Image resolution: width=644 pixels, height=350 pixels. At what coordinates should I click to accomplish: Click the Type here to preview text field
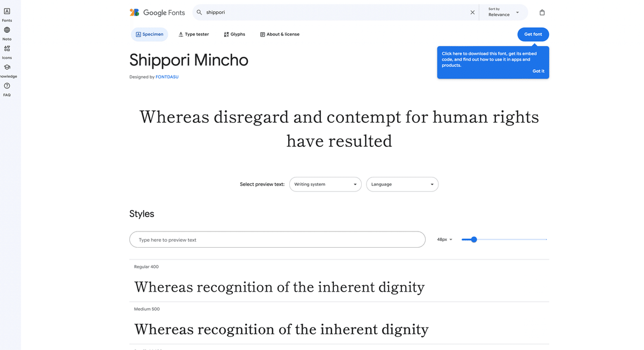(277, 240)
